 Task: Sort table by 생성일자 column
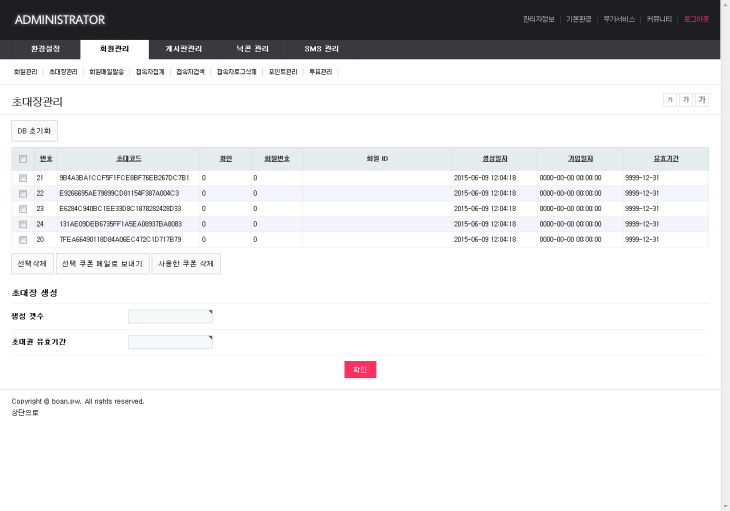click(x=495, y=159)
